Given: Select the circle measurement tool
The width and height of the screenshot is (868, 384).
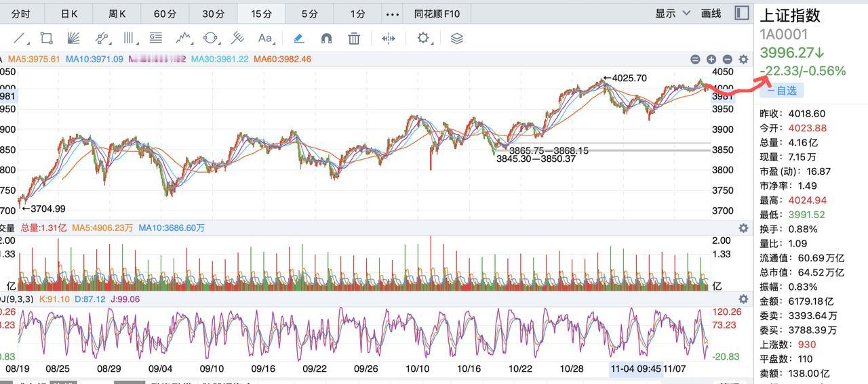Looking at the screenshot, I should (x=211, y=39).
